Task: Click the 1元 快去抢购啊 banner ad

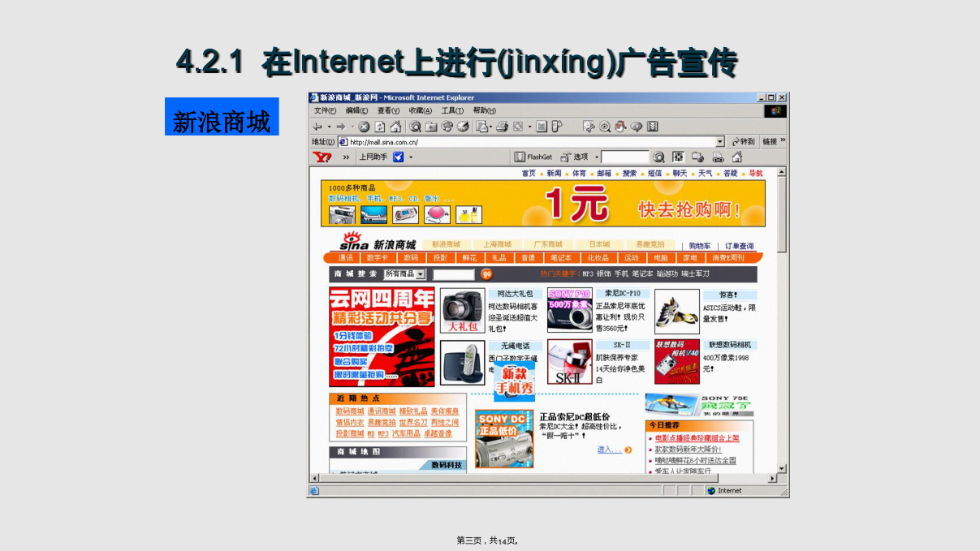Action: pyautogui.click(x=542, y=203)
